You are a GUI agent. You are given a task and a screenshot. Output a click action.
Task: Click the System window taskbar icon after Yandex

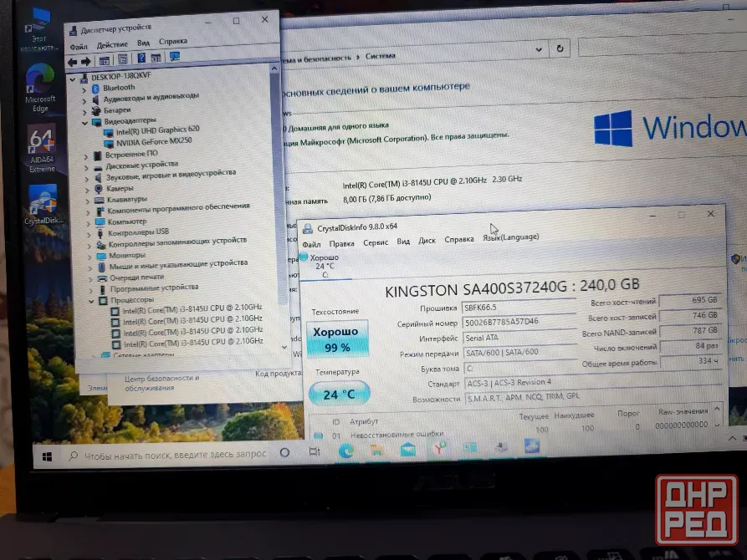pos(470,447)
